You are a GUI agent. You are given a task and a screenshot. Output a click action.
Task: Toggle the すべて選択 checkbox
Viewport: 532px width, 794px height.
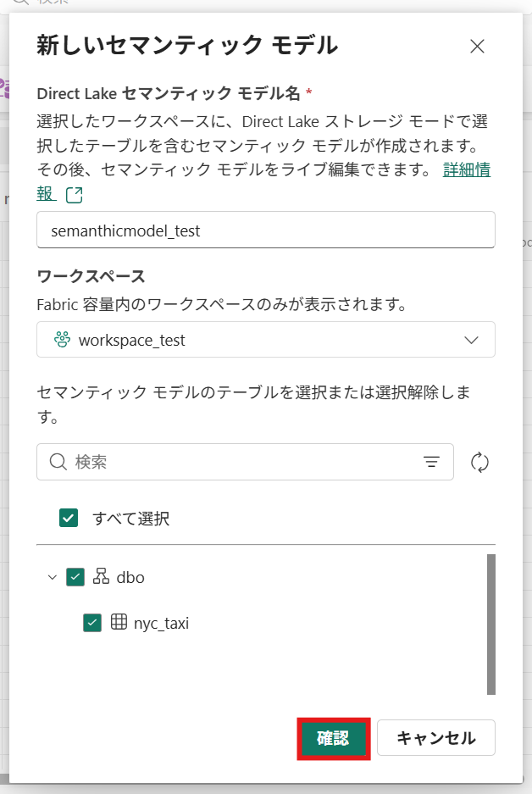click(x=69, y=518)
